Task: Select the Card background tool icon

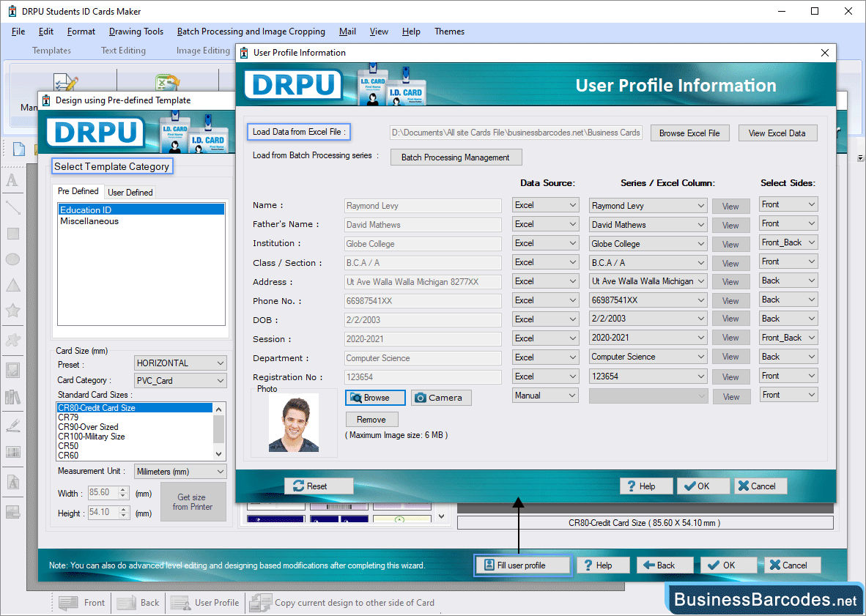Action: click(x=12, y=512)
